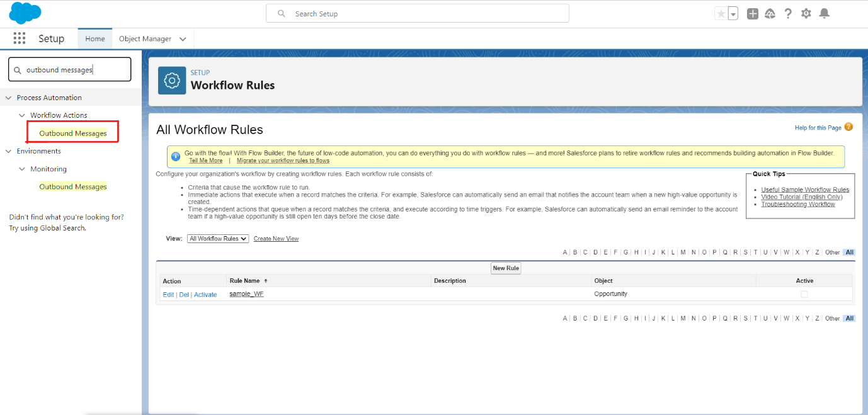Image resolution: width=868 pixels, height=415 pixels.
Task: Click the Salesforce cloud logo
Action: (25, 13)
